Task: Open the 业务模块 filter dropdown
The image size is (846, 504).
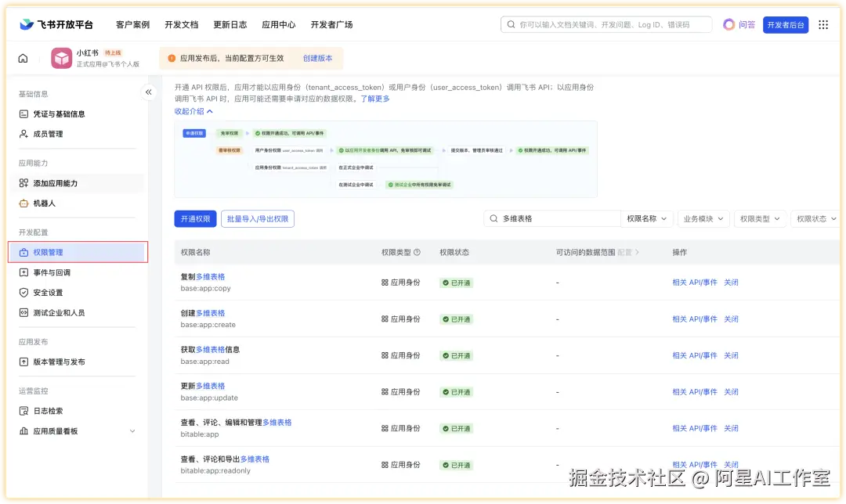Action: coord(703,218)
